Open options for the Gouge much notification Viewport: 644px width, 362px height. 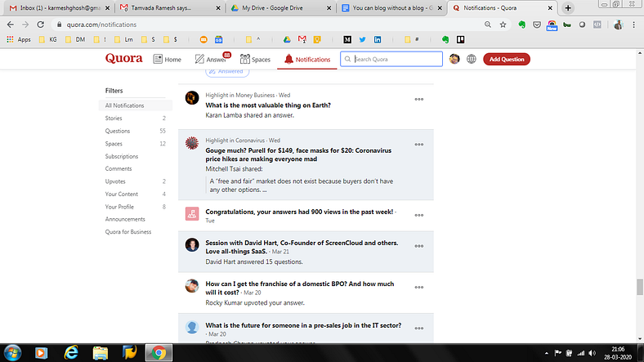419,145
